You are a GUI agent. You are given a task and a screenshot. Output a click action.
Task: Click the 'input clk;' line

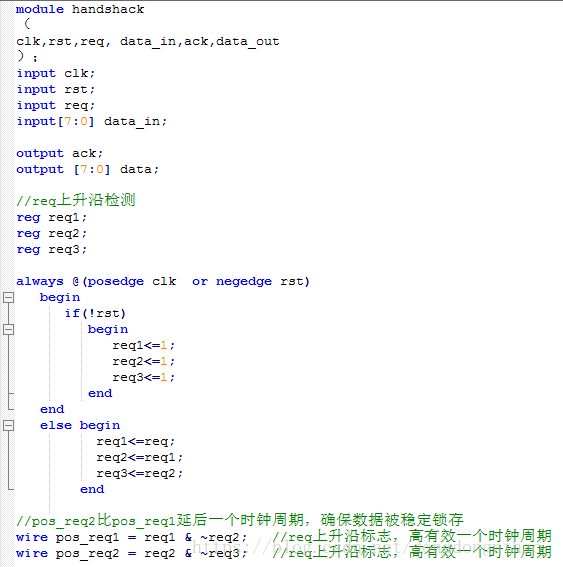(x=56, y=73)
